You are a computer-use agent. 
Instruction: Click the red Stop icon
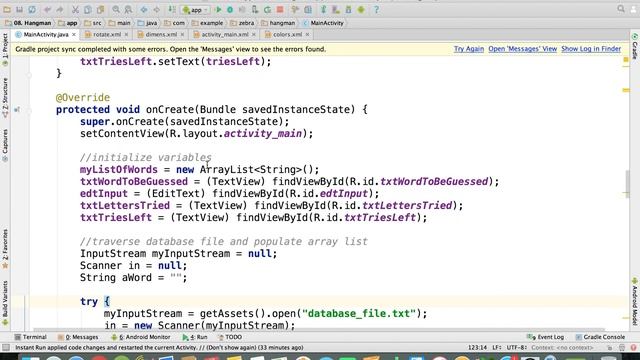coord(280,9)
